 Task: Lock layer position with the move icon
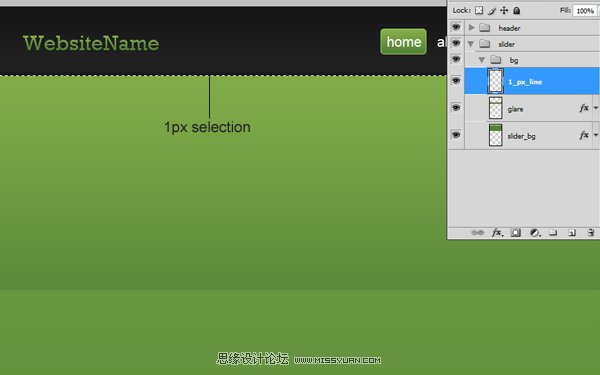(x=504, y=10)
